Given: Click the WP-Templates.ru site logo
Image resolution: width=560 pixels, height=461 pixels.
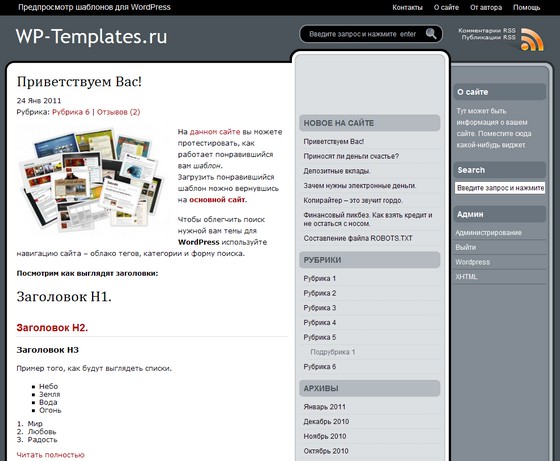Looking at the screenshot, I should point(91,36).
